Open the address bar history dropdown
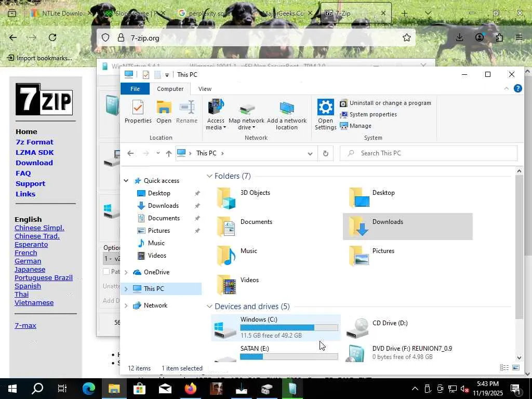This screenshot has width=532, height=399. 310,153
